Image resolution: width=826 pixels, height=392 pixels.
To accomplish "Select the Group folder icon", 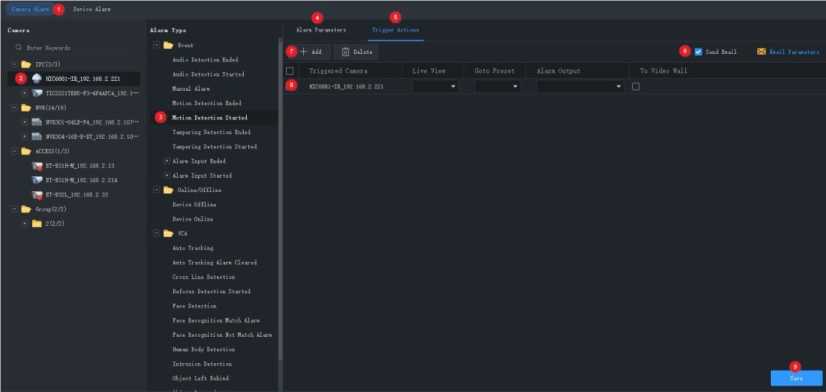I will pyautogui.click(x=26, y=209).
